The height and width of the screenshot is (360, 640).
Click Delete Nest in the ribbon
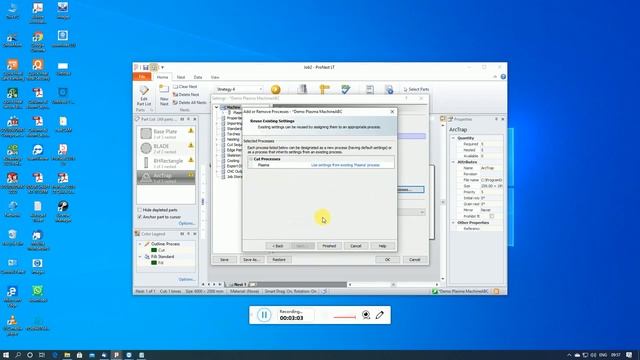coord(186,94)
